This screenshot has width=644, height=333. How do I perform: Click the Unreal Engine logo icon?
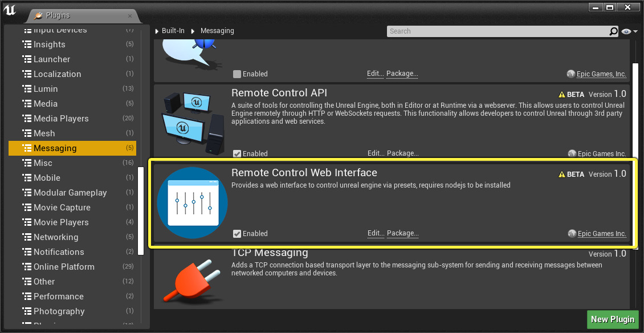(x=10, y=10)
